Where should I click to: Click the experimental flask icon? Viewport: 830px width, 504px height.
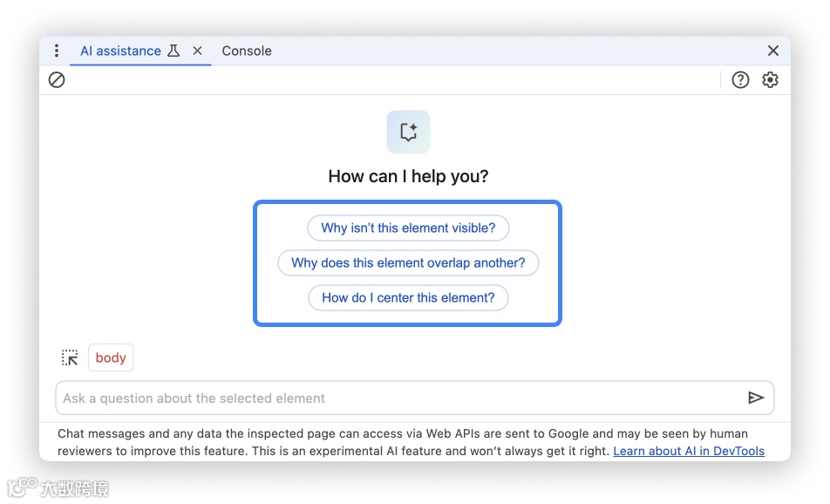(173, 51)
